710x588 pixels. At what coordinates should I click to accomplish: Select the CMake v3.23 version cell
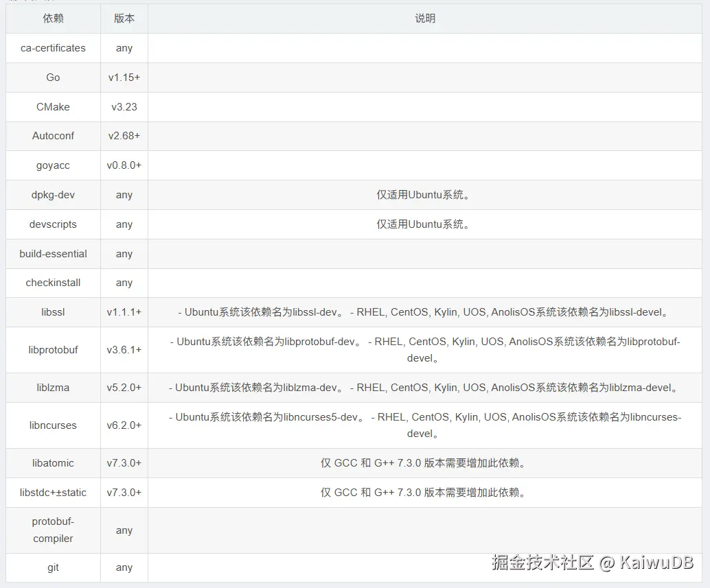[x=124, y=107]
